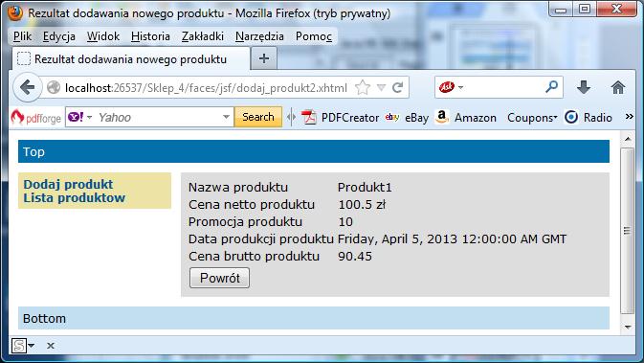Click the Nazwa produktu label
Screen dimensions: 644x363
pos(238,188)
